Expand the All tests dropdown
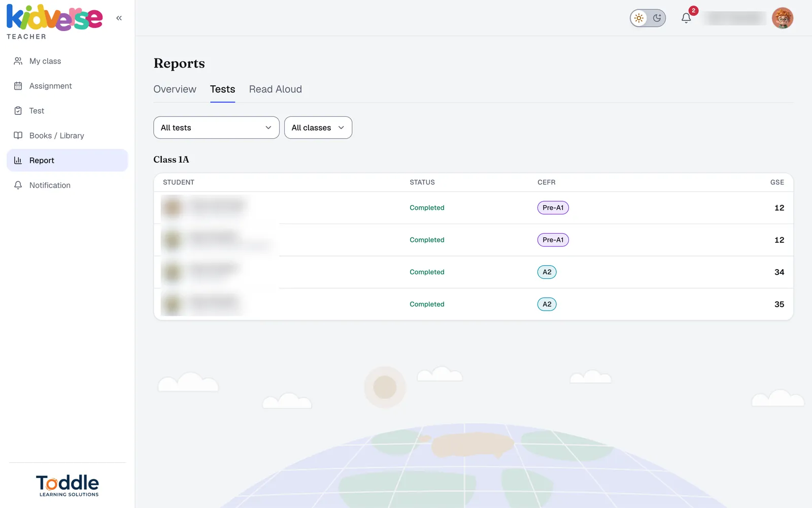This screenshot has height=508, width=812. coord(216,128)
